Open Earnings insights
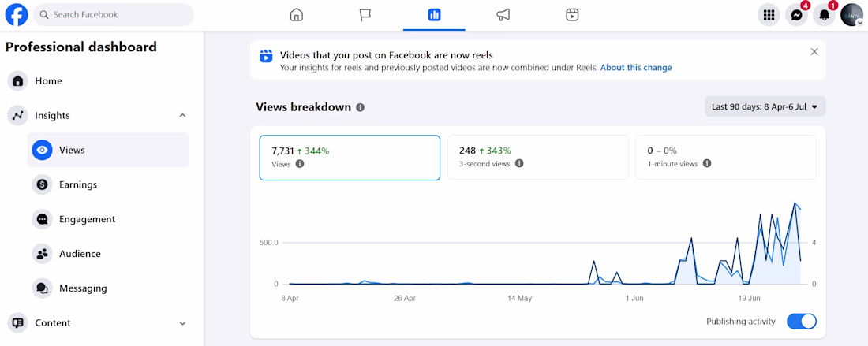This screenshot has height=346, width=868. 109,184
